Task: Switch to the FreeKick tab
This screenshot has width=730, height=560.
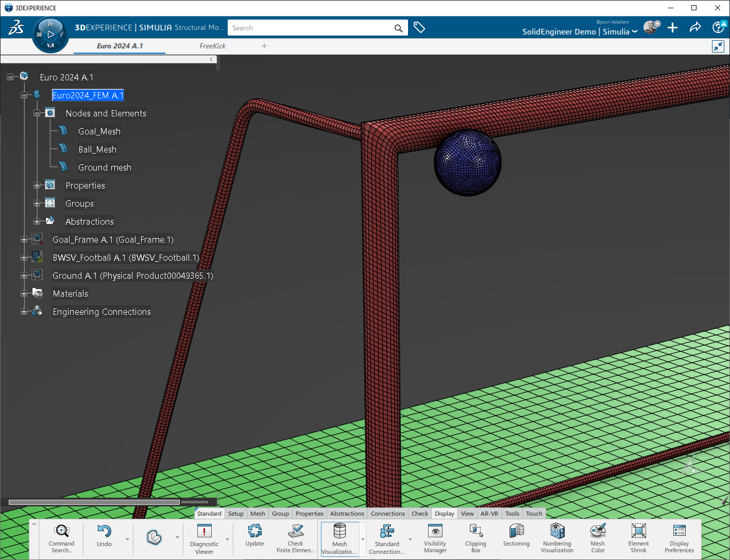Action: pos(212,46)
